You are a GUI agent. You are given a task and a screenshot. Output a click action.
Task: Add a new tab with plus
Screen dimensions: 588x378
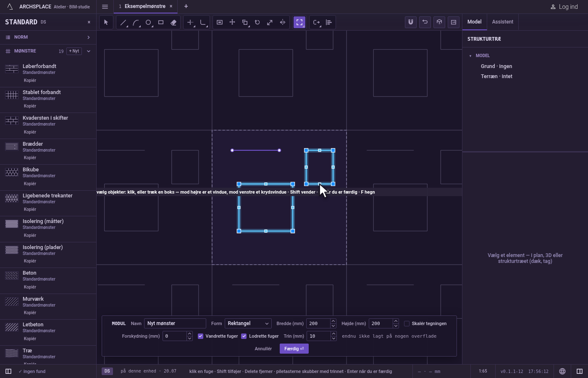click(x=186, y=6)
